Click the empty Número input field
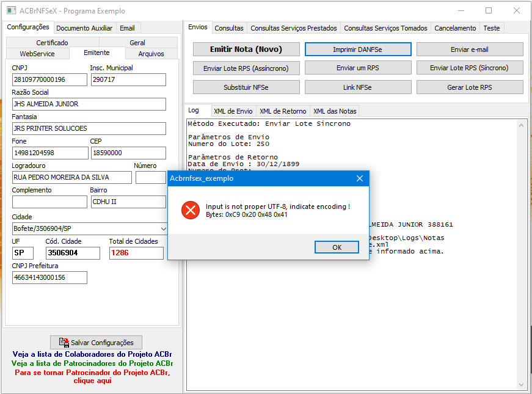Screen dimensions: 532x394 click(x=151, y=178)
